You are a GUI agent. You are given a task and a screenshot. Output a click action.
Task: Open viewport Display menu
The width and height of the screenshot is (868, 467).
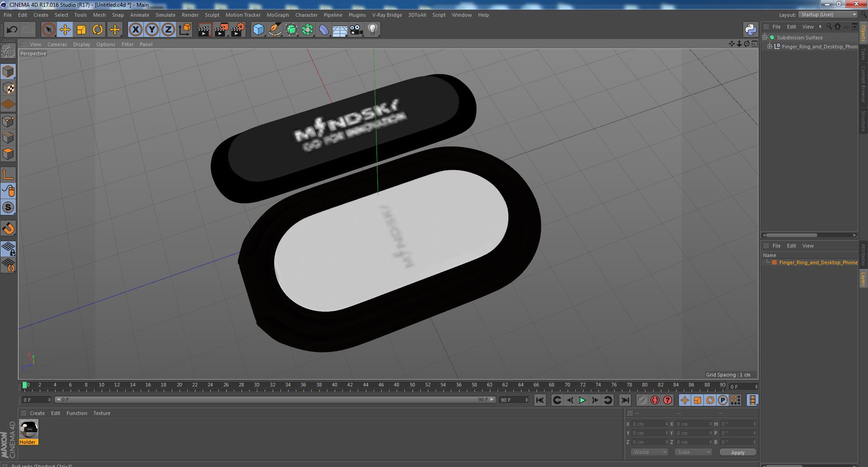[81, 44]
